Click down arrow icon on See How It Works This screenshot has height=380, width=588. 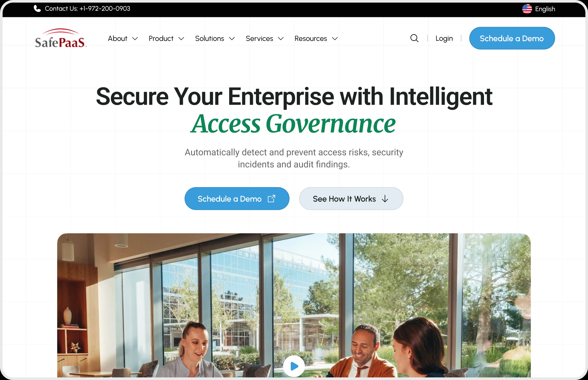(x=385, y=199)
